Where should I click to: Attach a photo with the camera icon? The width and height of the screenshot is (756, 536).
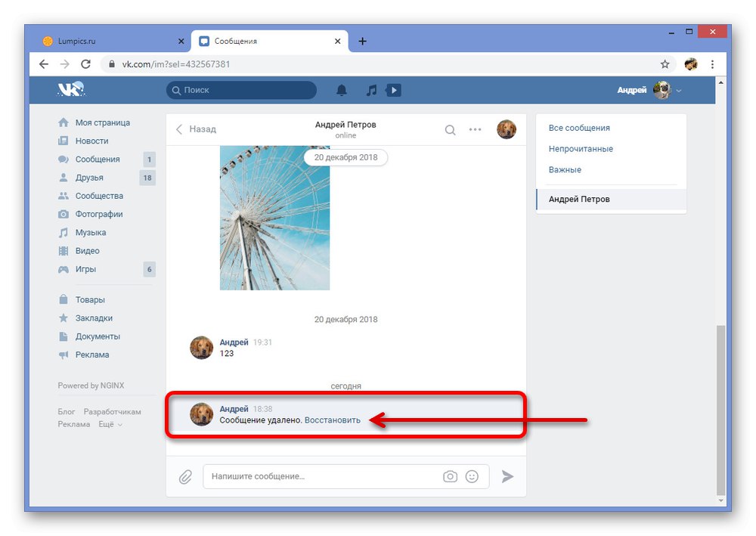pyautogui.click(x=450, y=476)
